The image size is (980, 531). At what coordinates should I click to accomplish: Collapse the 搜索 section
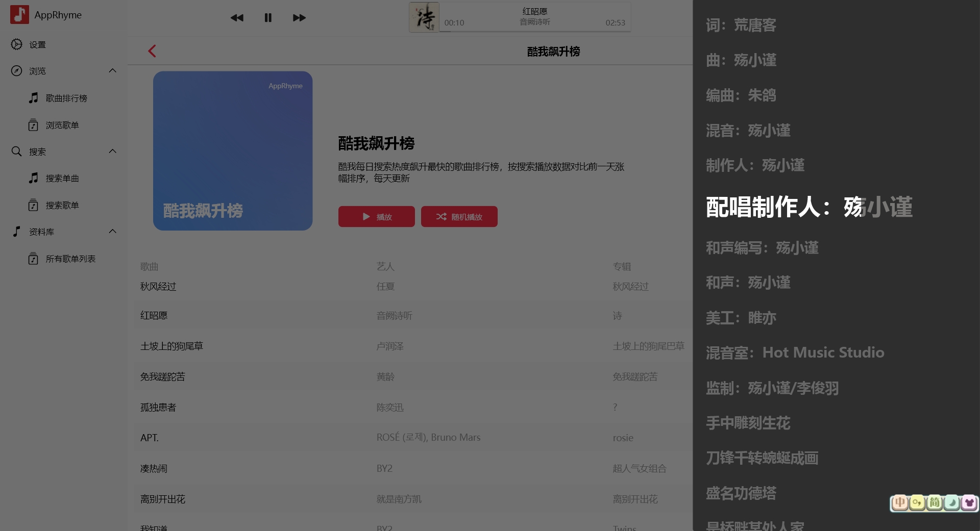pos(113,151)
